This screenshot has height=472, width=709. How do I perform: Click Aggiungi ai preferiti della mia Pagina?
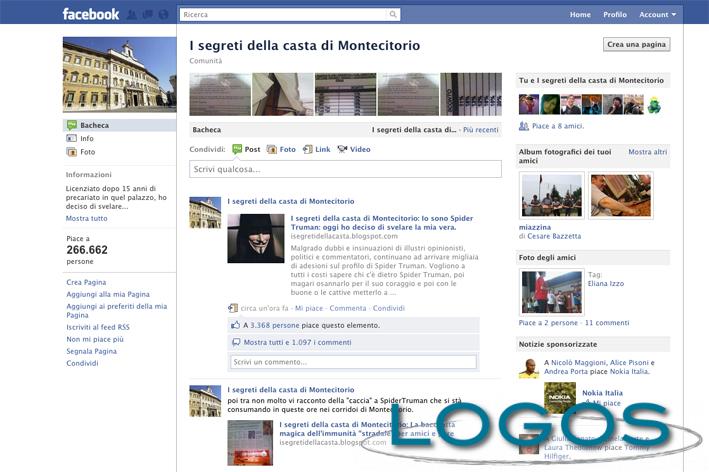click(x=117, y=311)
